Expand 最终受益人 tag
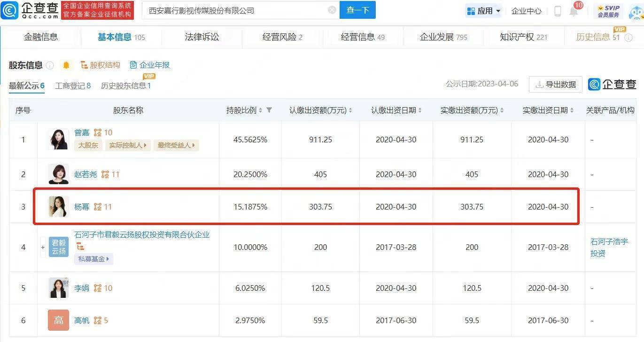The image size is (644, 342). coord(176,146)
